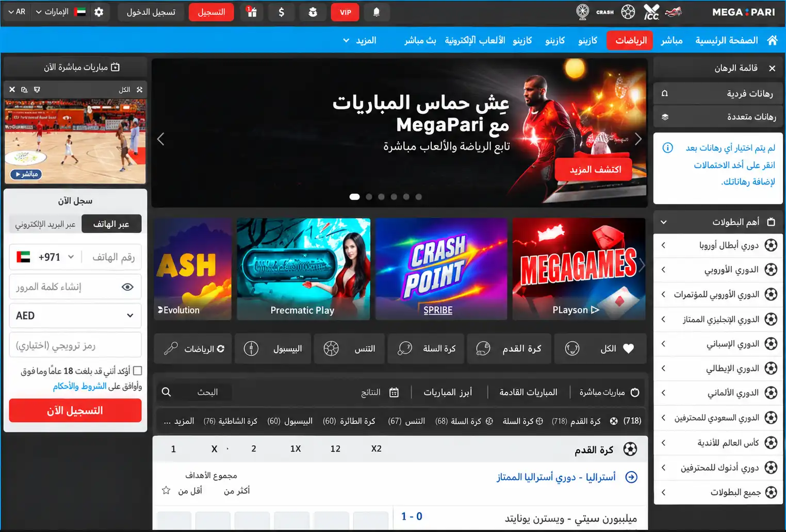Open the notification bell icon
The height and width of the screenshot is (532, 786).
pos(376,12)
